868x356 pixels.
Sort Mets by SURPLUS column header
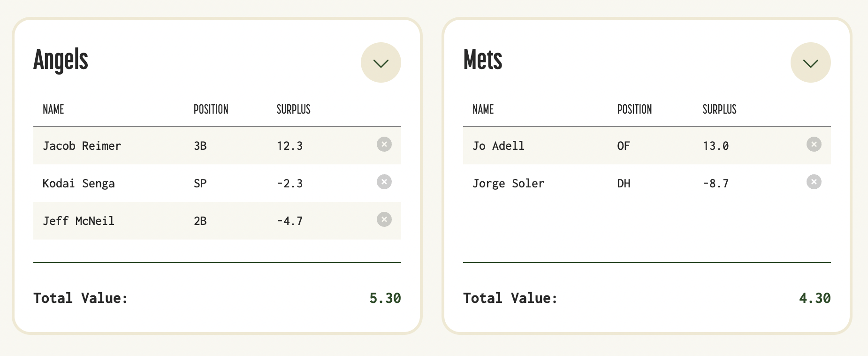click(x=719, y=109)
